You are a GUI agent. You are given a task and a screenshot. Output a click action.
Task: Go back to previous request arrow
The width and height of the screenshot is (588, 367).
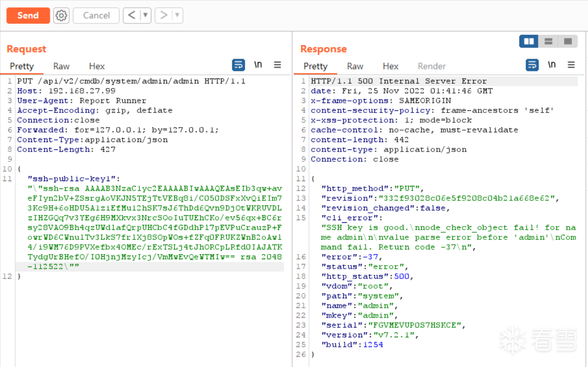132,16
